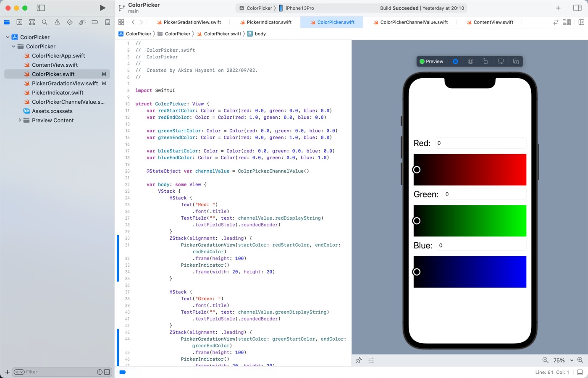Click the blue gradient slider
The width and height of the screenshot is (588, 378).
(x=470, y=272)
